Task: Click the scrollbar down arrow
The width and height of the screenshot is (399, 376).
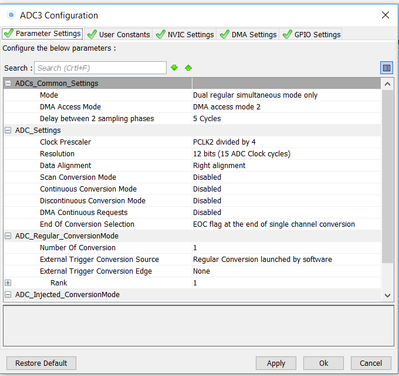Action: click(x=387, y=295)
